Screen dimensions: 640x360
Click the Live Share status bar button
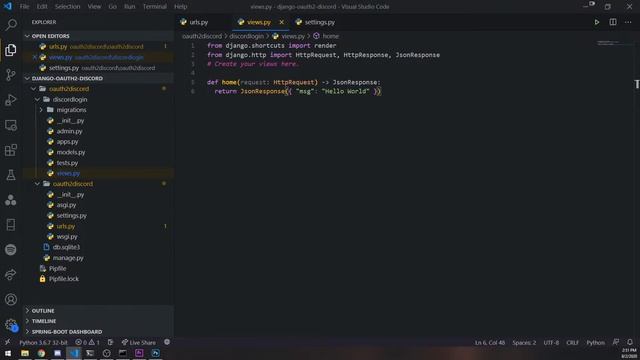pyautogui.click(x=139, y=342)
